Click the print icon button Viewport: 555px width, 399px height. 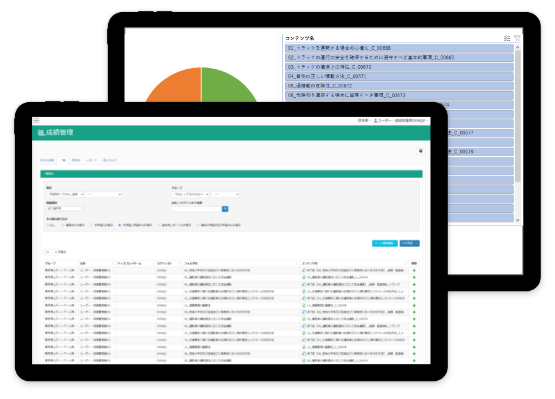click(420, 151)
